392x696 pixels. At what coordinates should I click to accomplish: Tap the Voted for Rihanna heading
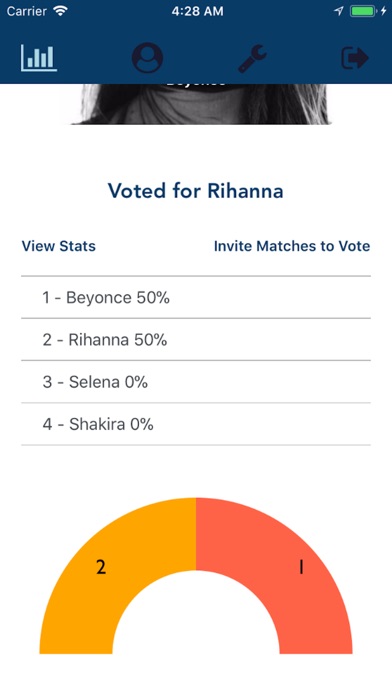click(x=196, y=191)
